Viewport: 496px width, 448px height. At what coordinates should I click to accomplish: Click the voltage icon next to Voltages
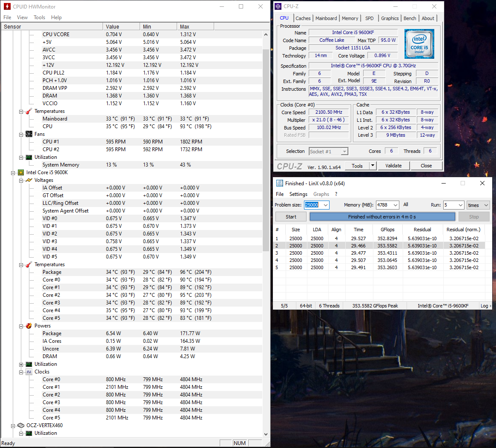[29, 180]
